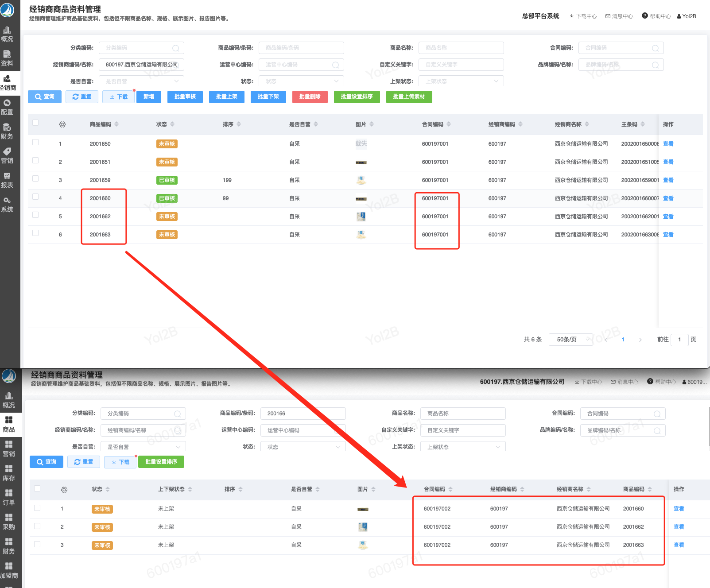Open the 品牌编码/名称 lookup field in top window
The width and height of the screenshot is (710, 588).
[621, 65]
